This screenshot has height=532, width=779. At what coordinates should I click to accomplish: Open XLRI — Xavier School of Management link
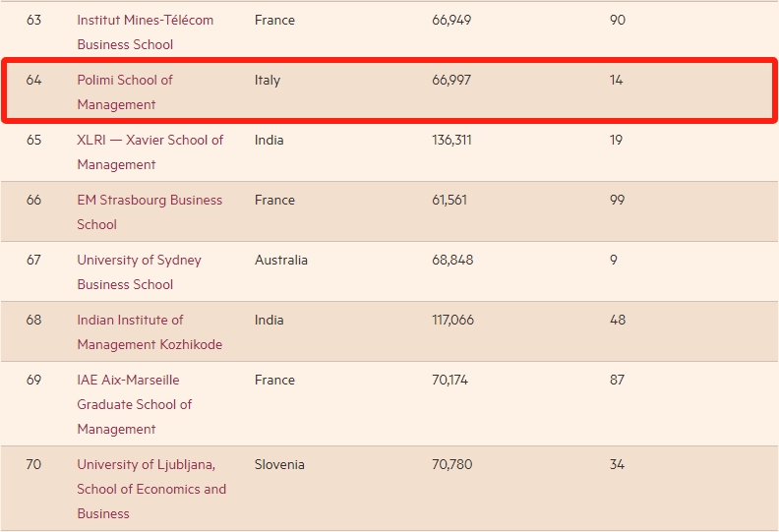coord(150,152)
